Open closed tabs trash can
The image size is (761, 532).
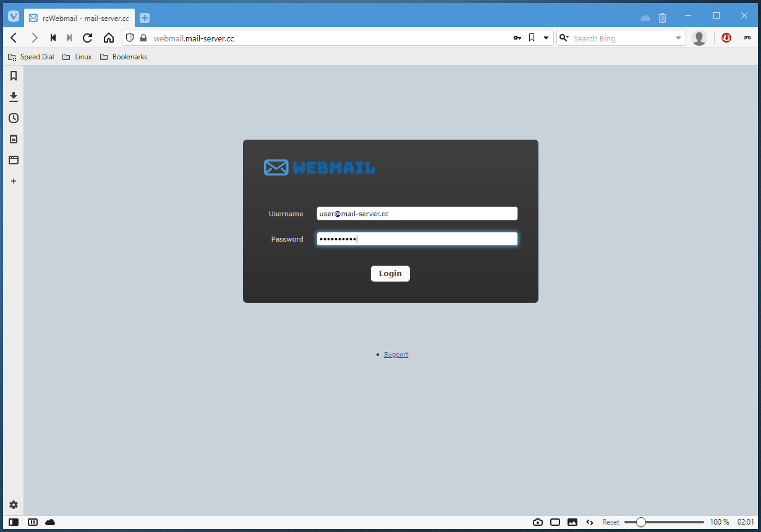[662, 18]
